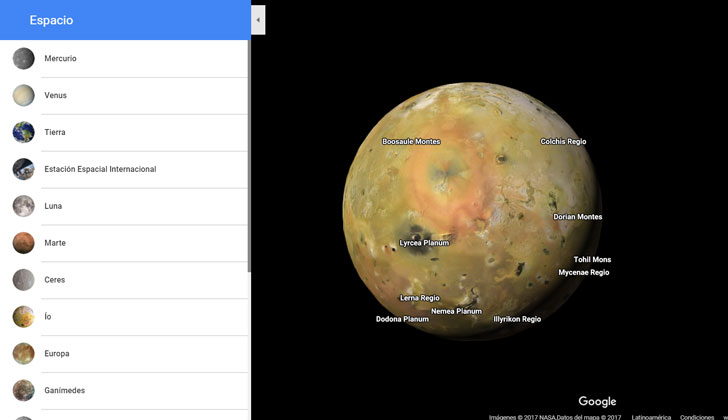728x420 pixels.
Task: Select the Tierra globe icon
Action: [23, 132]
